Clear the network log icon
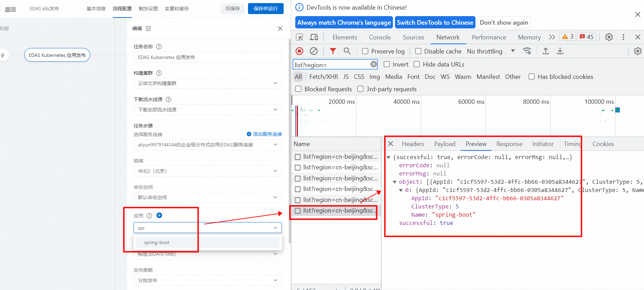 click(x=314, y=51)
